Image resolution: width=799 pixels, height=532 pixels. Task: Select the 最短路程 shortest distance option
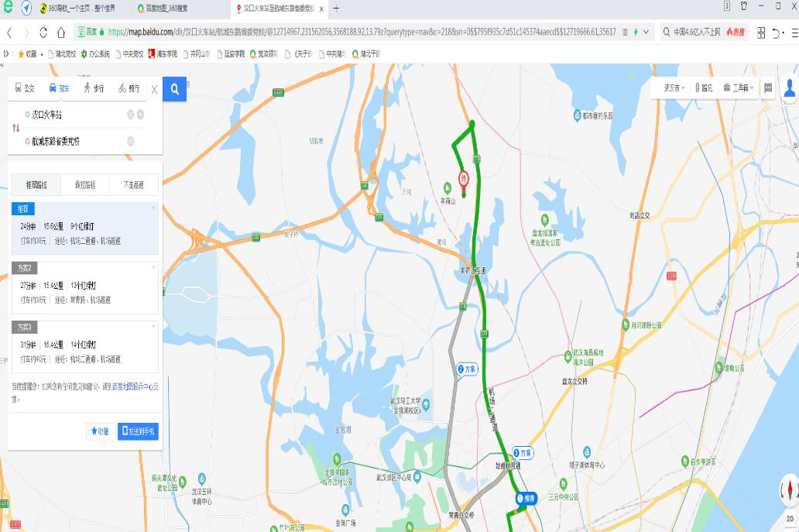point(85,184)
